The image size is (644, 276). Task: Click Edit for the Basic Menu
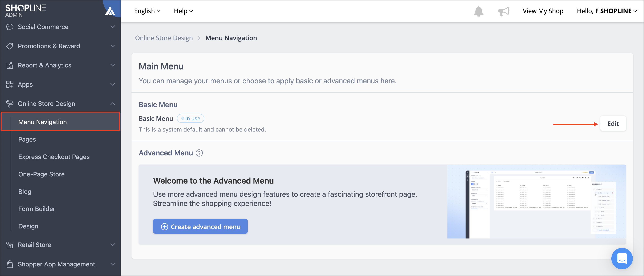click(613, 123)
